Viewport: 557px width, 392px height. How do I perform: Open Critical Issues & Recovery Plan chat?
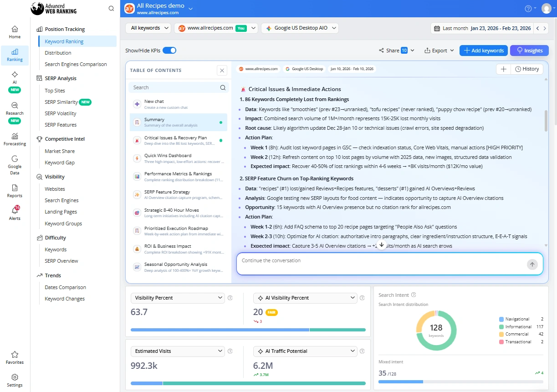tap(179, 140)
